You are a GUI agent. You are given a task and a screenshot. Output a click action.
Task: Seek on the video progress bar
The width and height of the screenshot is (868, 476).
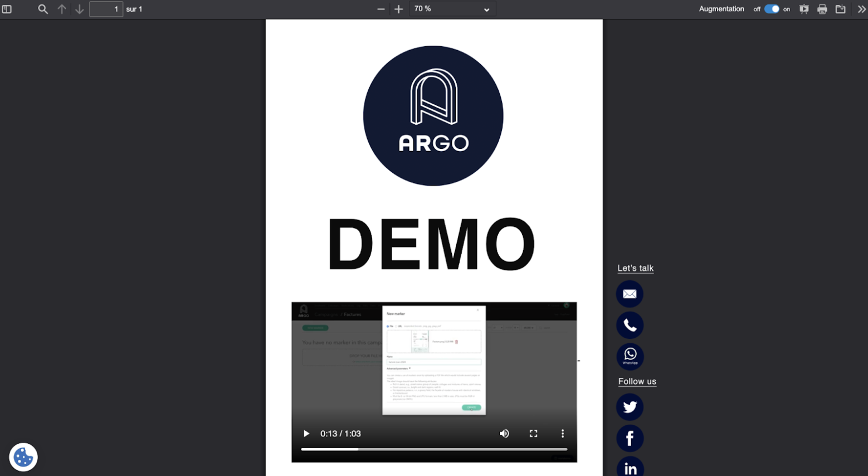tap(434, 449)
